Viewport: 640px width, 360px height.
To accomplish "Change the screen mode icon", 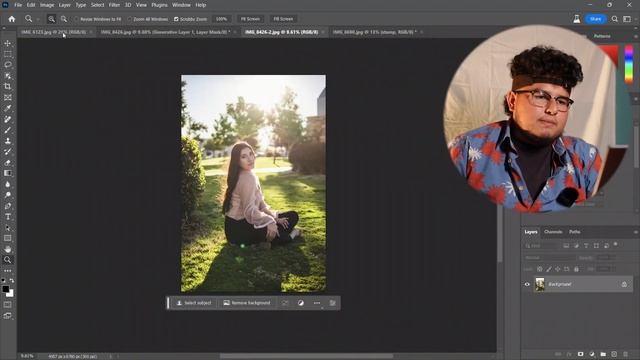I will [7, 316].
